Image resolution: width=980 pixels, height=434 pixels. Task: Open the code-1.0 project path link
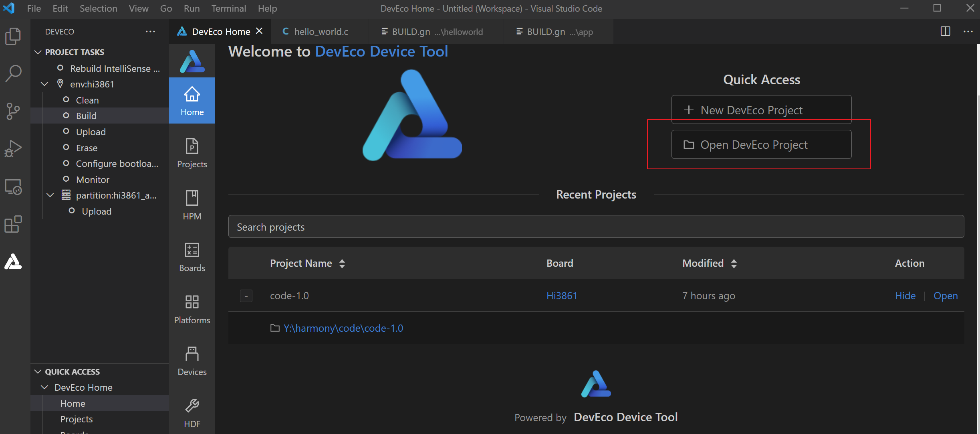coord(343,328)
